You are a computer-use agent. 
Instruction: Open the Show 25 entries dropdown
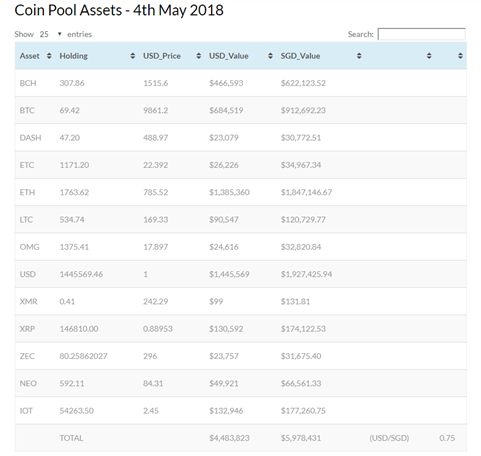[50, 34]
